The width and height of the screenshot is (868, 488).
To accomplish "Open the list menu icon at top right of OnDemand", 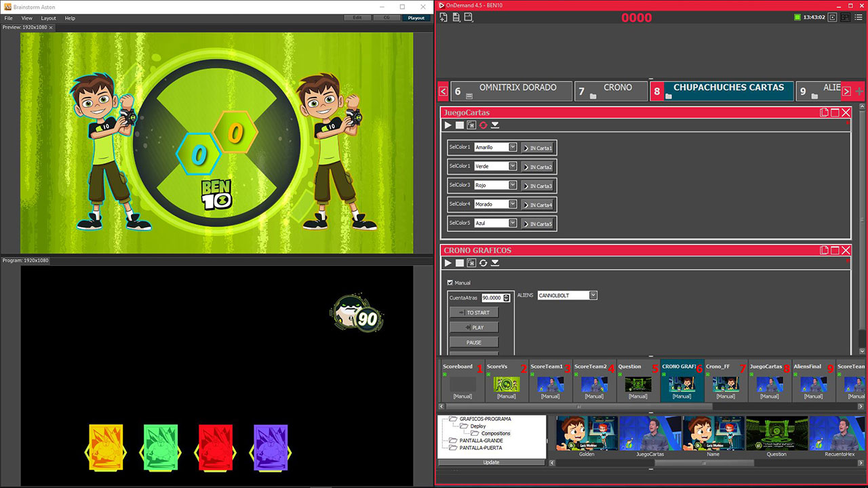I will click(x=859, y=18).
